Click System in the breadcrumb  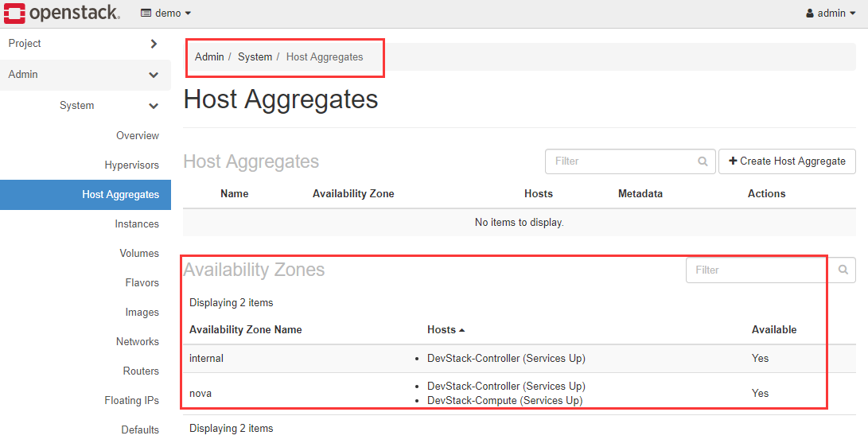255,57
